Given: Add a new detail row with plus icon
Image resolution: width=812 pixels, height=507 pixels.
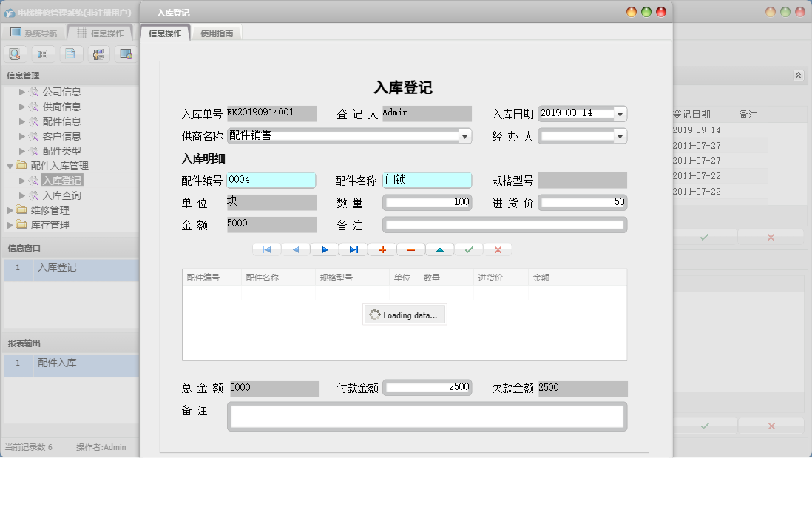Looking at the screenshot, I should [382, 249].
